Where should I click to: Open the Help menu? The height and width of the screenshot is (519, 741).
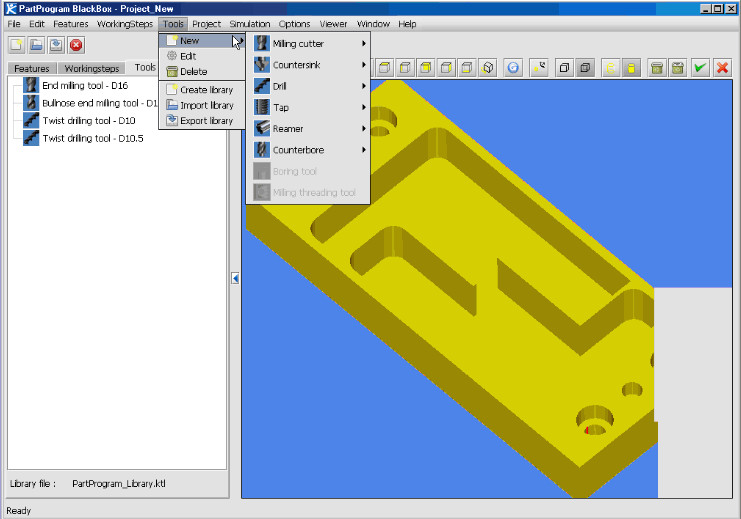(407, 24)
